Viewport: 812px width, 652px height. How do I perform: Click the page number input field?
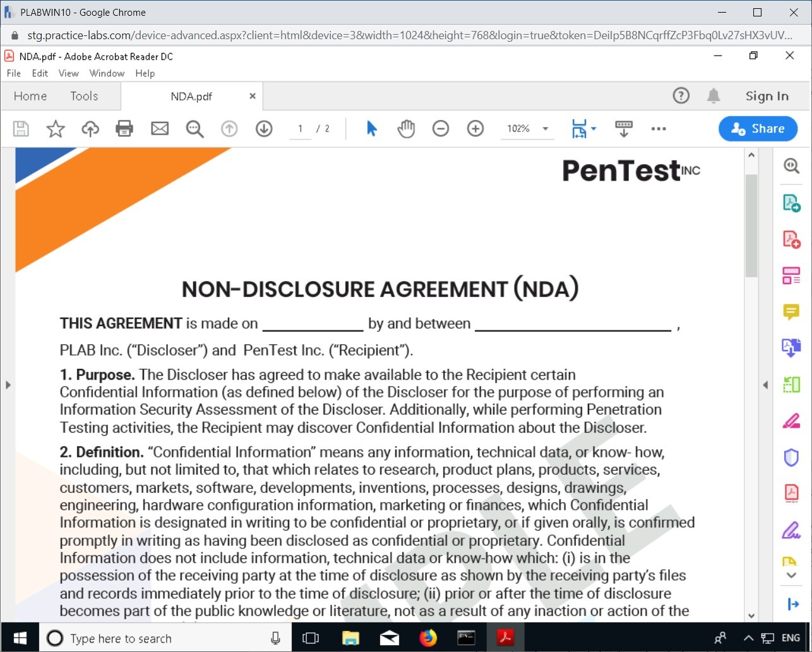301,129
